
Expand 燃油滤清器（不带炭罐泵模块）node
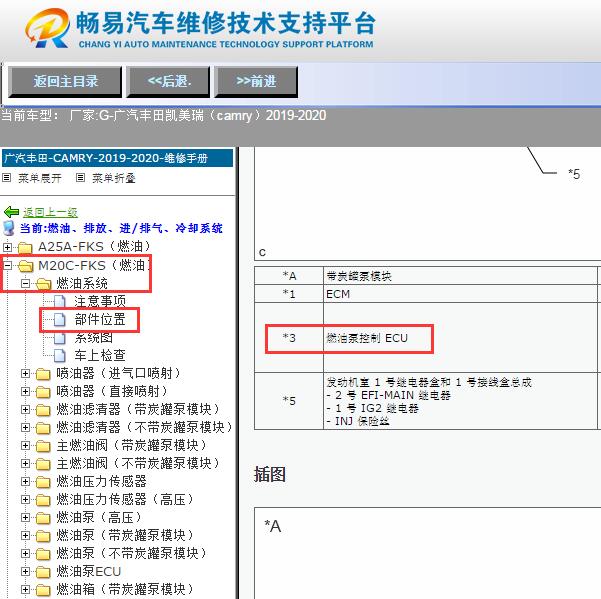click(x=25, y=427)
